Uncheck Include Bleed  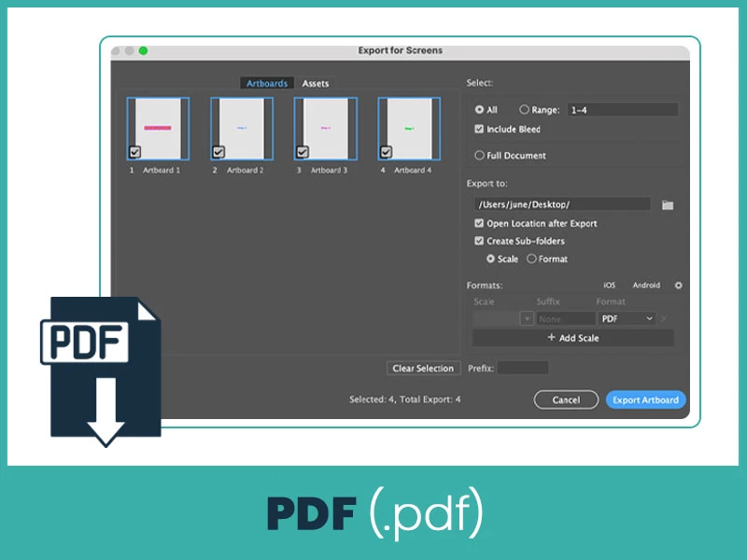[x=480, y=130]
